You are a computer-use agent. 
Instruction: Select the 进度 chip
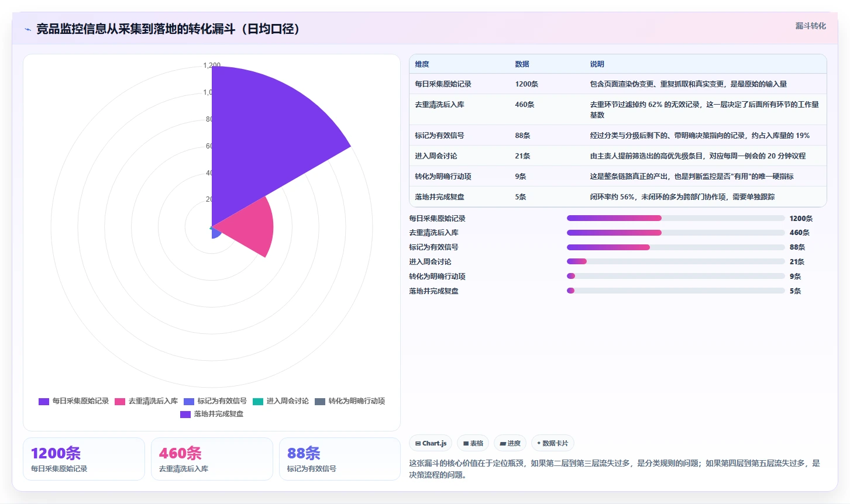click(x=510, y=443)
